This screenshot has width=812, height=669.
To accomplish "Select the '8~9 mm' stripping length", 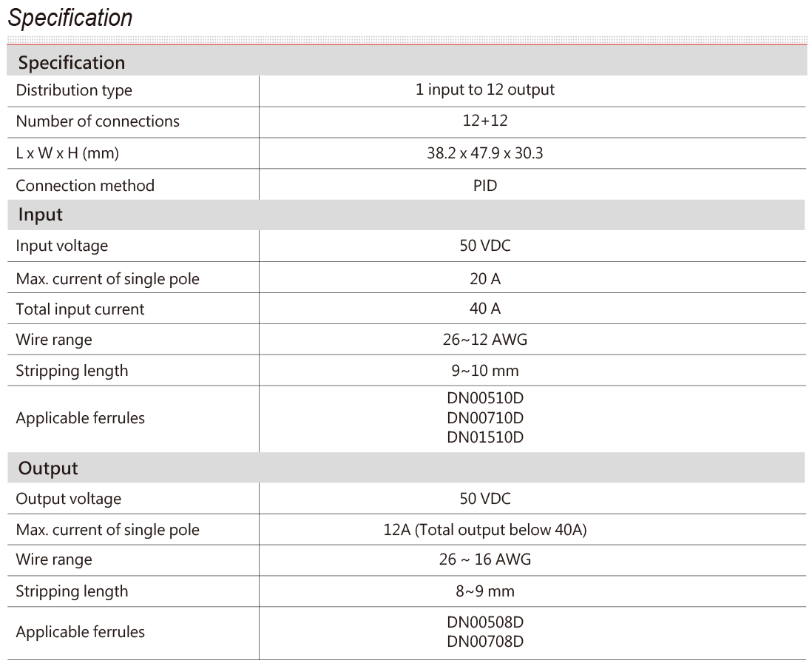I will (484, 591).
